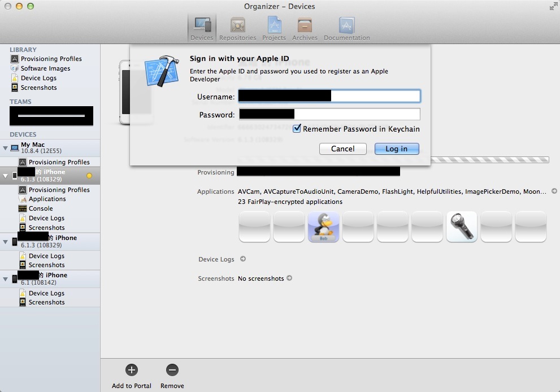Image resolution: width=560 pixels, height=392 pixels.
Task: Click the Log in button
Action: (397, 149)
